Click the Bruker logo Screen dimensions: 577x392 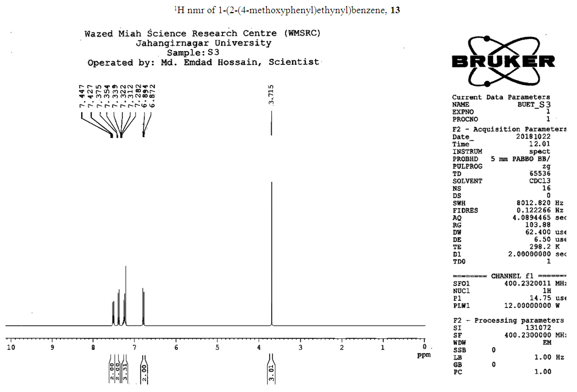click(503, 60)
